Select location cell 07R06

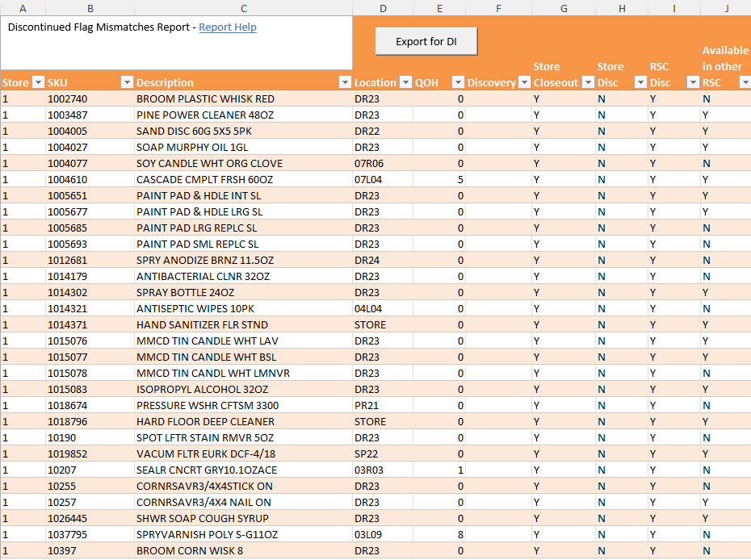[383, 164]
